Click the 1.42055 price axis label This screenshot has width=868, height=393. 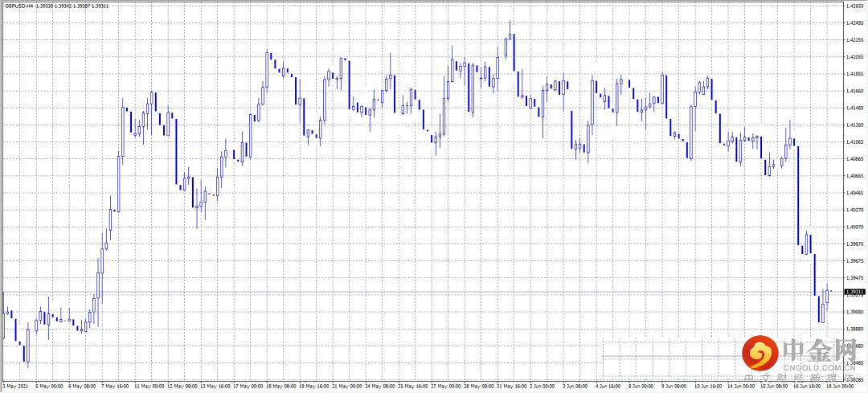pyautogui.click(x=853, y=56)
